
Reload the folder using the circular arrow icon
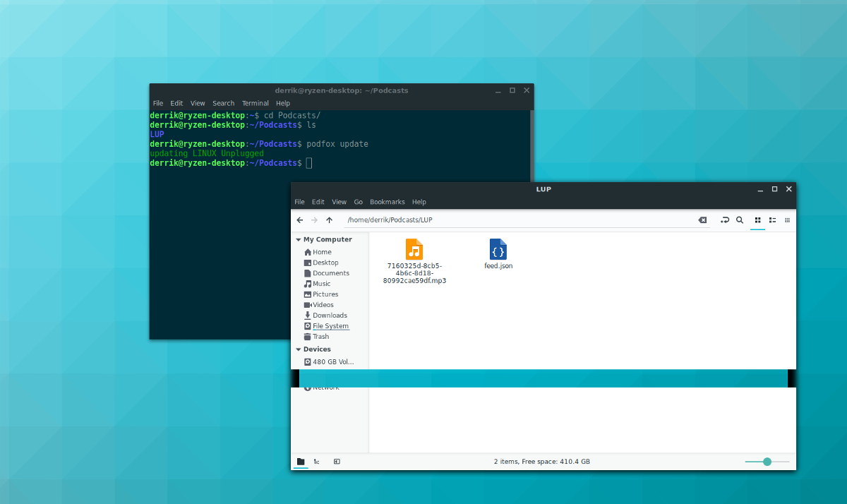point(725,220)
